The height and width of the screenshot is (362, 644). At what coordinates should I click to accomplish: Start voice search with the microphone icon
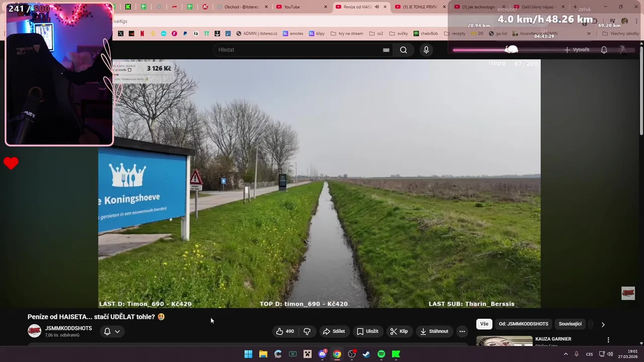(426, 50)
